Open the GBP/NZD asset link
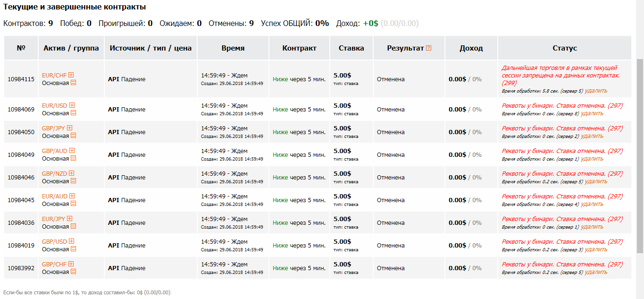Screen dimensions: 644x299 click(55, 173)
